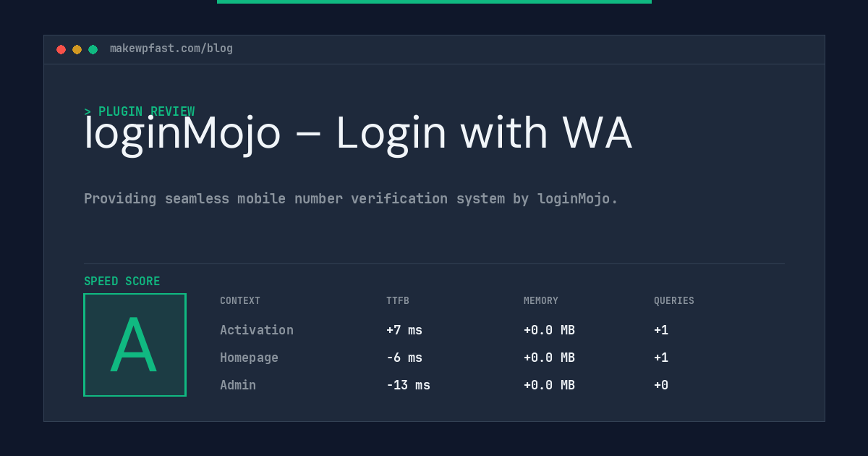Click the Activation row memory value
868x456 pixels.
(x=549, y=330)
